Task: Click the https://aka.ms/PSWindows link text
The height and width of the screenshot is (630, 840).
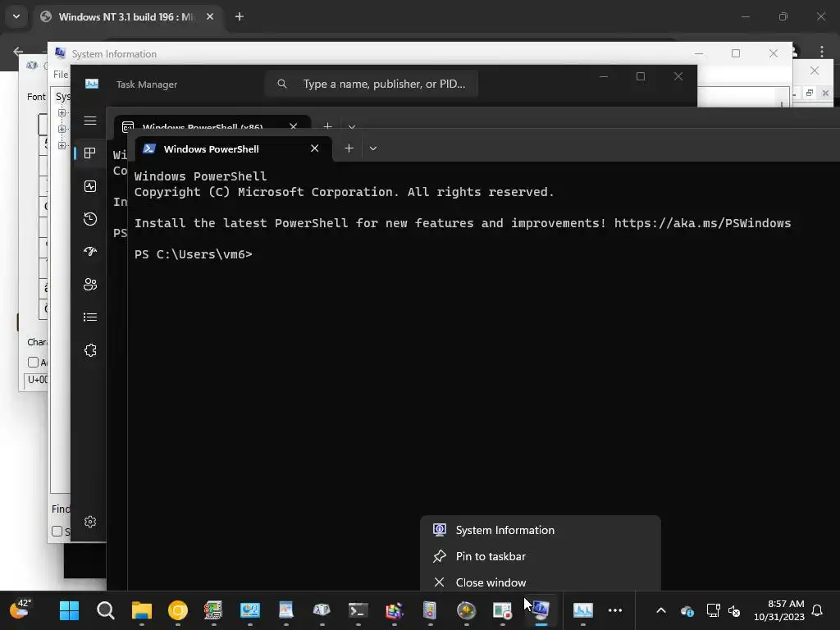Action: (702, 223)
